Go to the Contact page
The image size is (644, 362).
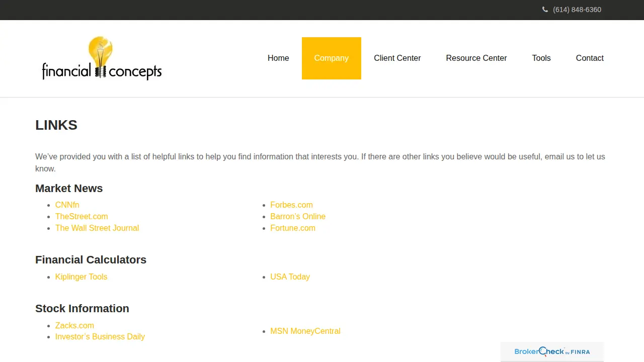tap(590, 58)
